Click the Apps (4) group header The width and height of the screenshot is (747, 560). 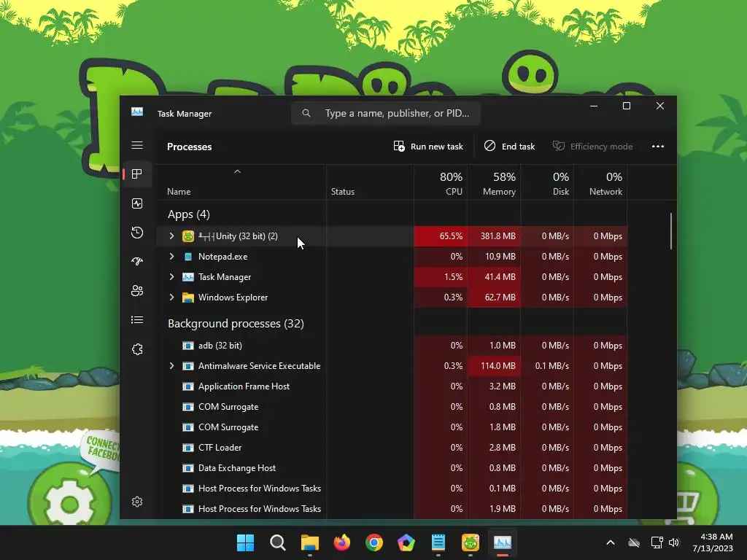coord(189,214)
